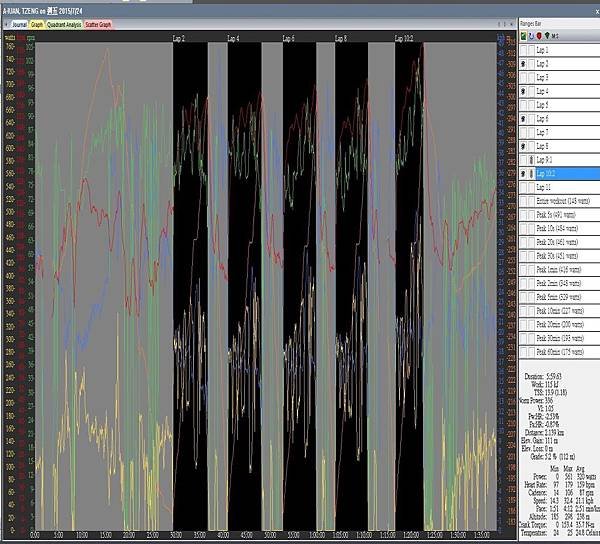Show the Lap 5 range on graph
The width and height of the screenshot is (600, 544).
(x=523, y=105)
